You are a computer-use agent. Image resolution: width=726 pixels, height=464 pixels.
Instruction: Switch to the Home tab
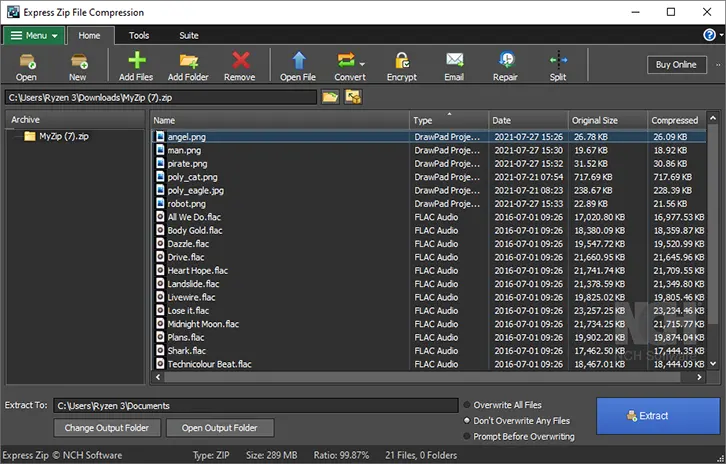click(89, 36)
